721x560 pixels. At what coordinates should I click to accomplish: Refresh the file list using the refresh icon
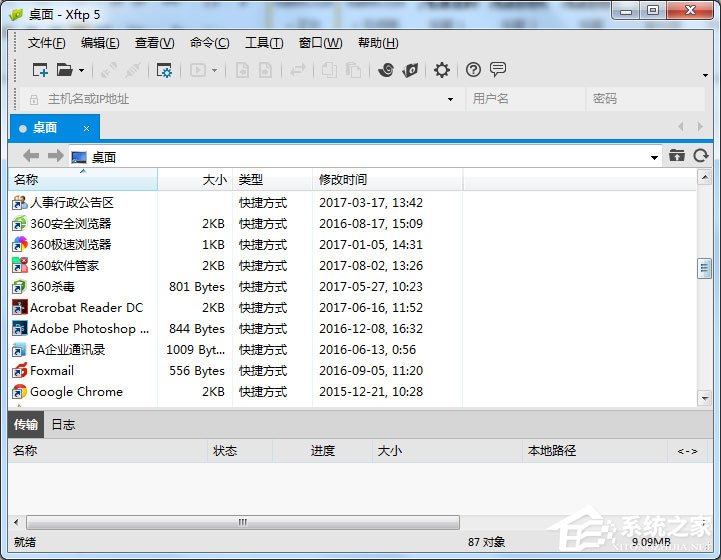[x=701, y=156]
